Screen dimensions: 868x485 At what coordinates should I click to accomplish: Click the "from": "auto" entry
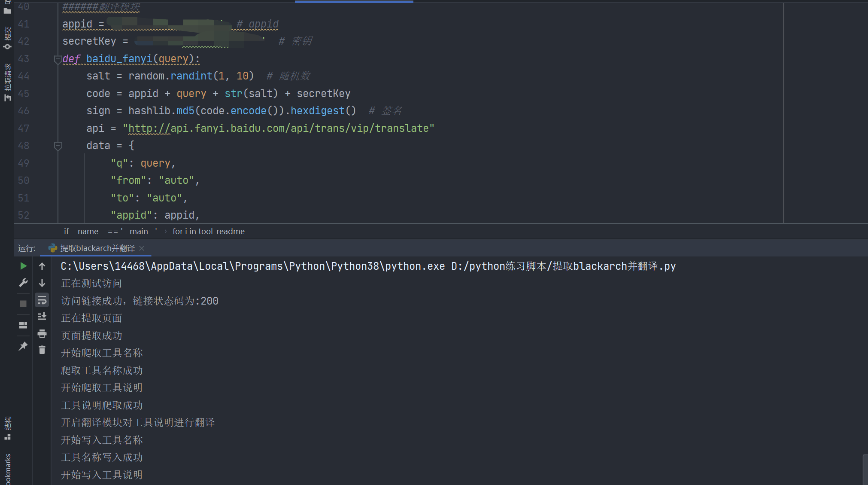click(155, 180)
